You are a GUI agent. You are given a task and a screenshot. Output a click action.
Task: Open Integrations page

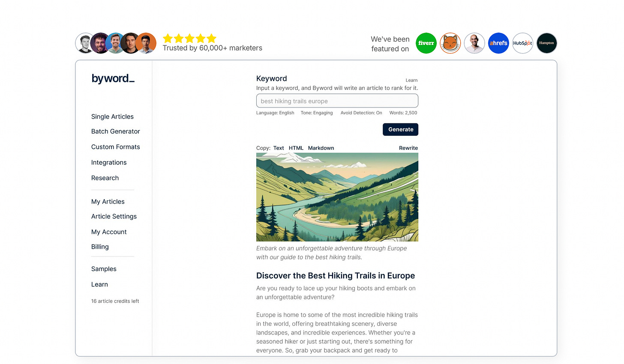tap(109, 163)
